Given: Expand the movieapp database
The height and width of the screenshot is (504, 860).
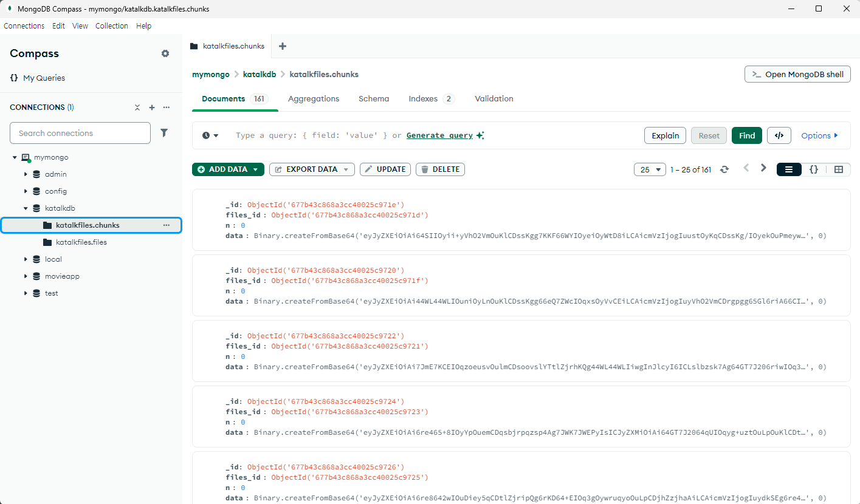Looking at the screenshot, I should pos(26,276).
